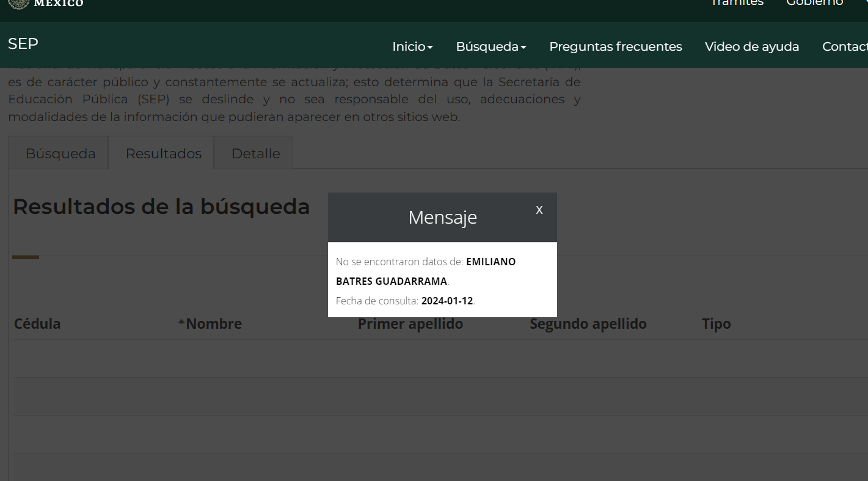Screen dimensions: 868x481
Task: Expand the Inicio dropdown menu
Action: (412, 47)
